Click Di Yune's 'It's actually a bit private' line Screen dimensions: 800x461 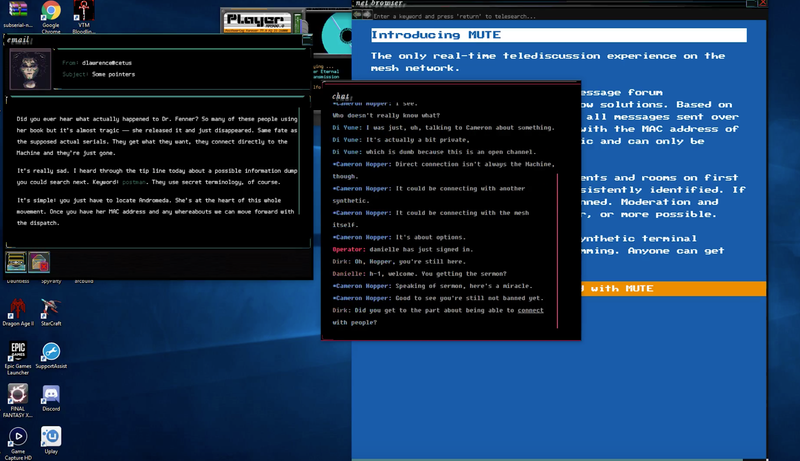point(401,140)
